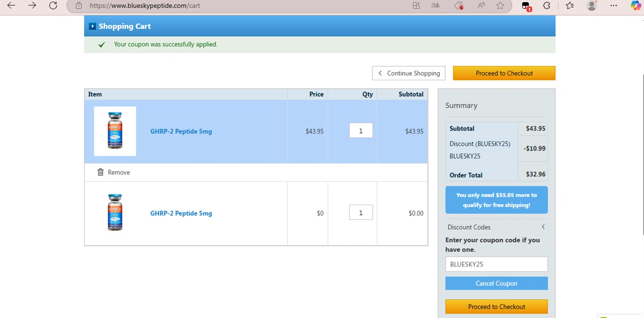Click the Qty column header
The height and width of the screenshot is (318, 644).
point(368,94)
